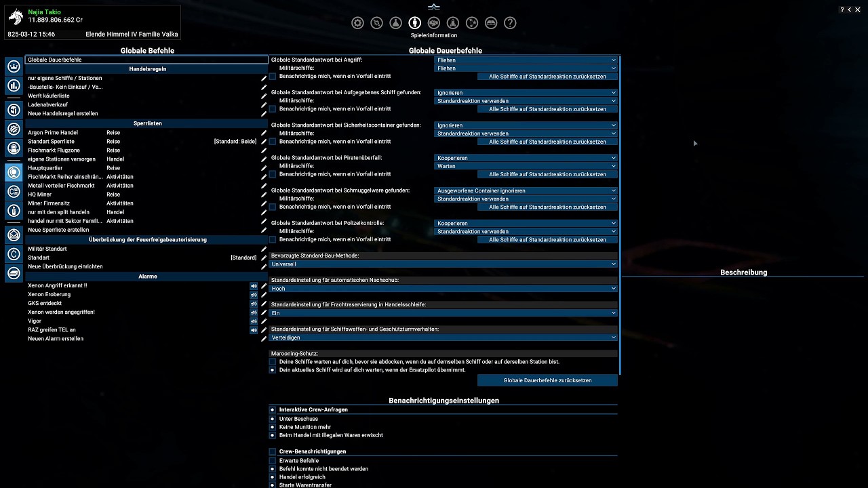The height and width of the screenshot is (488, 868).
Task: Reset all ships under Angriff response
Action: click(x=547, y=77)
